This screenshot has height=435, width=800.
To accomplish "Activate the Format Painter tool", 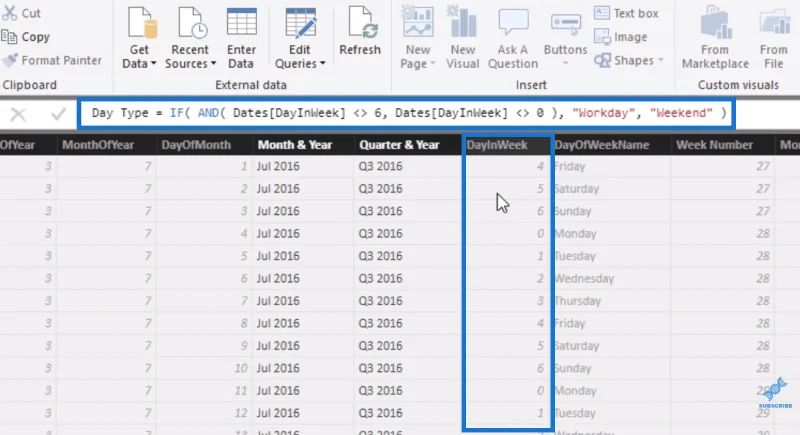I will (53, 60).
